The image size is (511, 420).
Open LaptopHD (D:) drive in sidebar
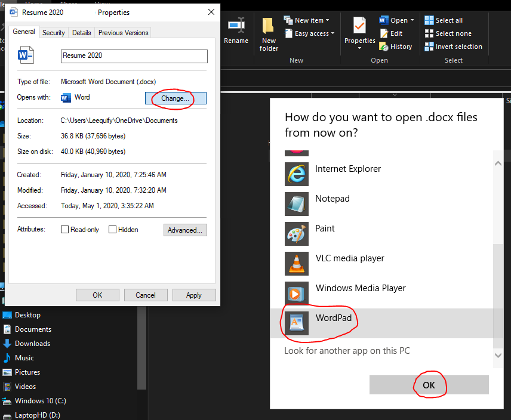31,415
